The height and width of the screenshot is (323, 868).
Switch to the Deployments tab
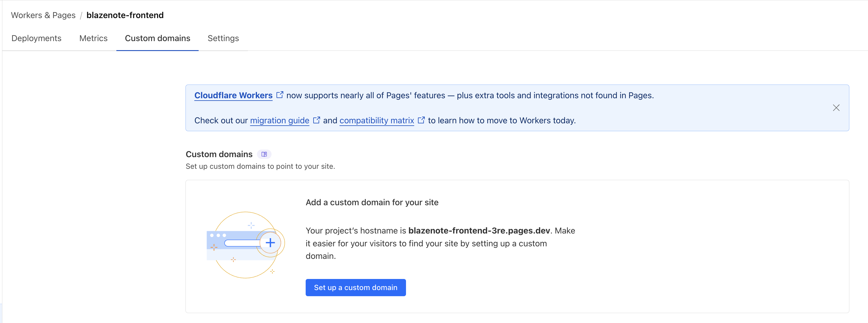pos(36,38)
